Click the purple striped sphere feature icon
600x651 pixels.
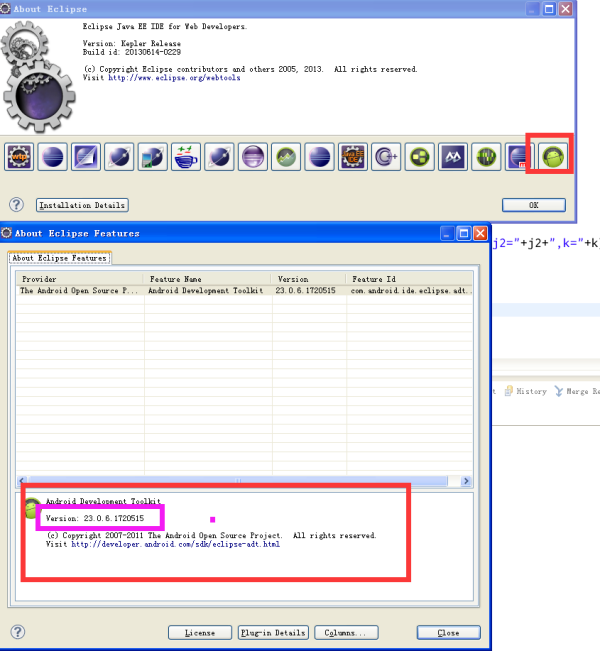(x=252, y=157)
